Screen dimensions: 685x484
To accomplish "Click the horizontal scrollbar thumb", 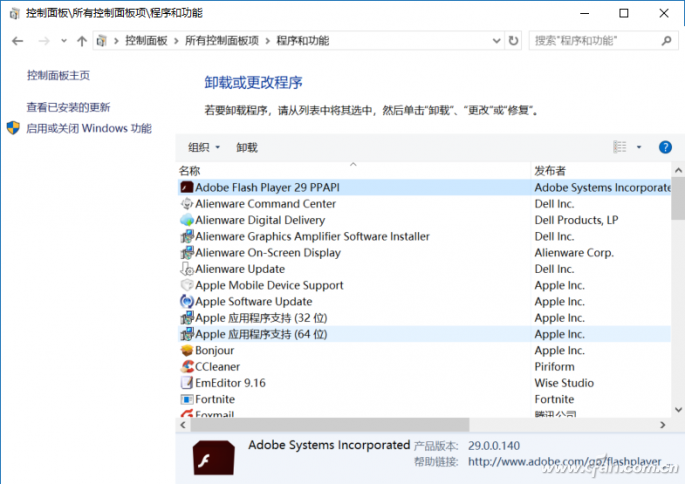I will (x=330, y=425).
